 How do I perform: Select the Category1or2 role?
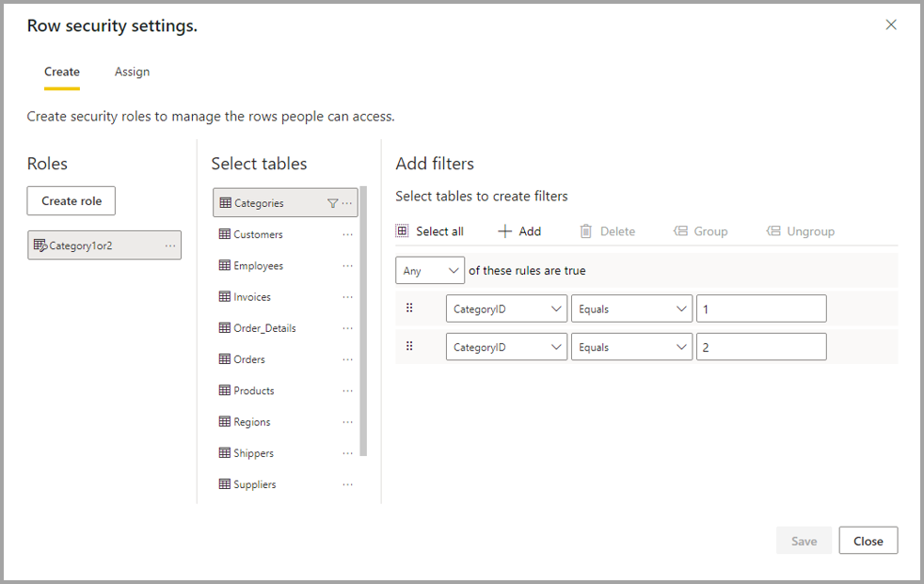104,245
